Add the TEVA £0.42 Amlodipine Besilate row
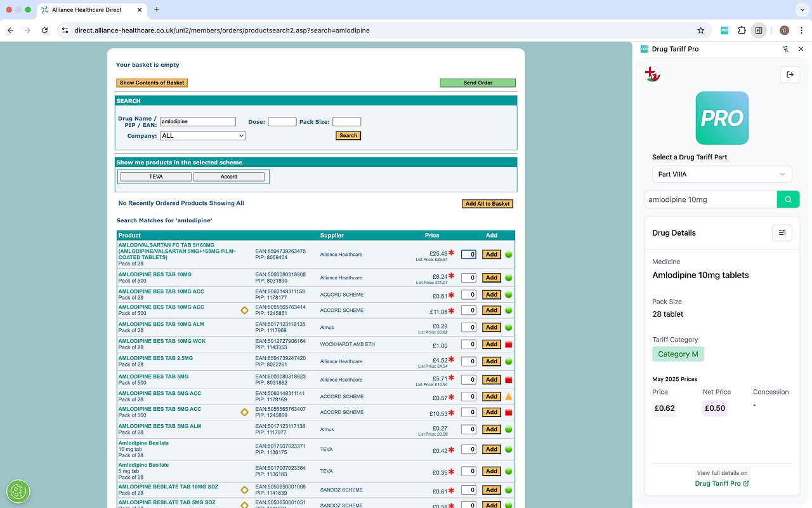 pyautogui.click(x=491, y=450)
